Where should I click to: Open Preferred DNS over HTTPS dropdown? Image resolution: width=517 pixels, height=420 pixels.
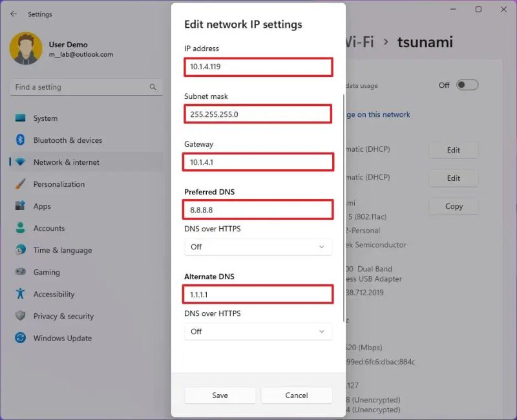(x=258, y=247)
